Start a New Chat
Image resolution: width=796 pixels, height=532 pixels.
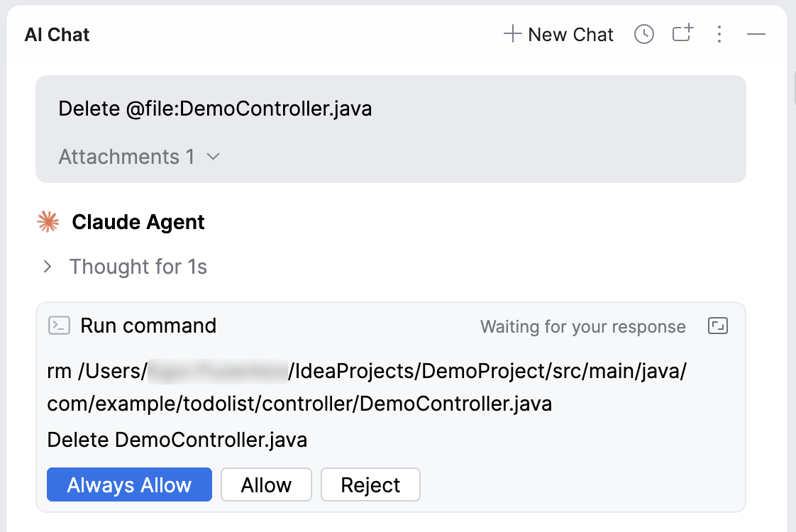559,35
